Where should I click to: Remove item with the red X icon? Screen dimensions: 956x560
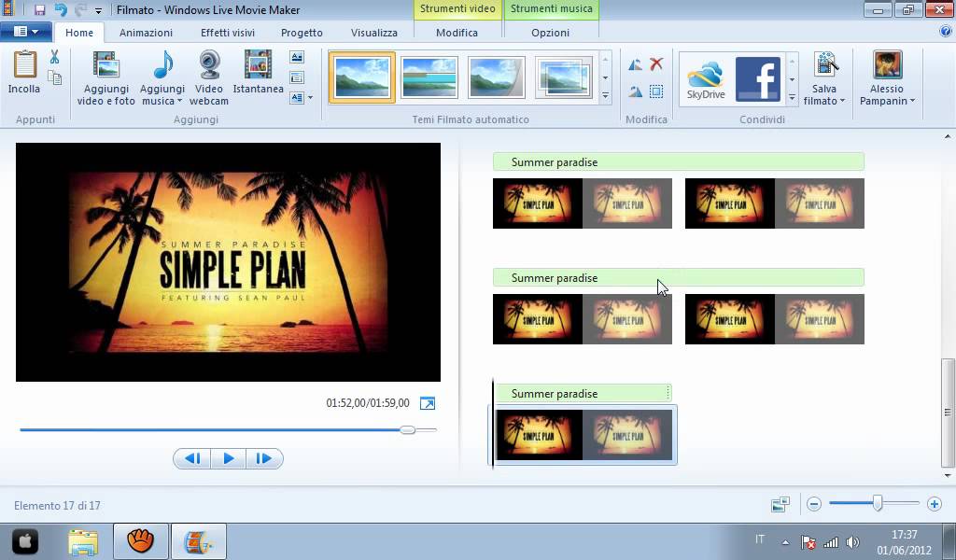click(x=656, y=63)
